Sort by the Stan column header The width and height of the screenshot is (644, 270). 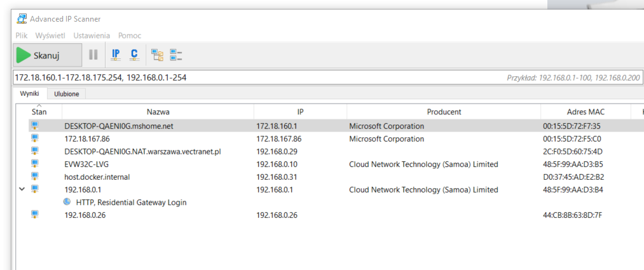pyautogui.click(x=39, y=112)
